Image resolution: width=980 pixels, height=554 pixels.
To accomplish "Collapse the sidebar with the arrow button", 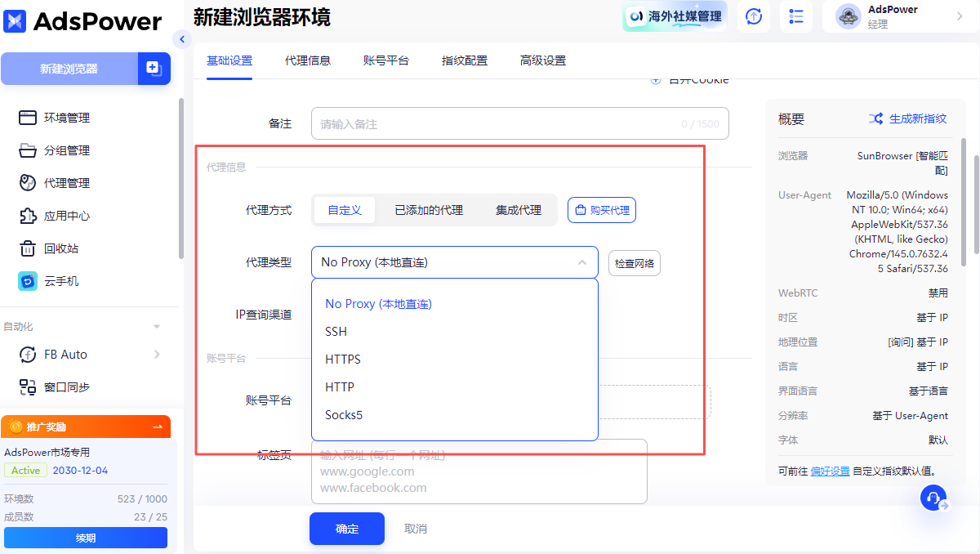I will [182, 39].
